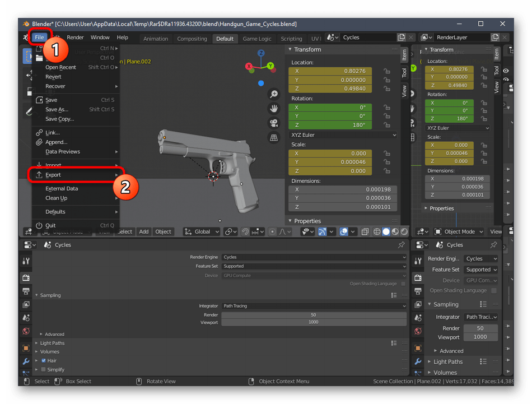532x404 pixels.
Task: Open the Integrator Path Tracing dropdown
Action: click(x=314, y=306)
